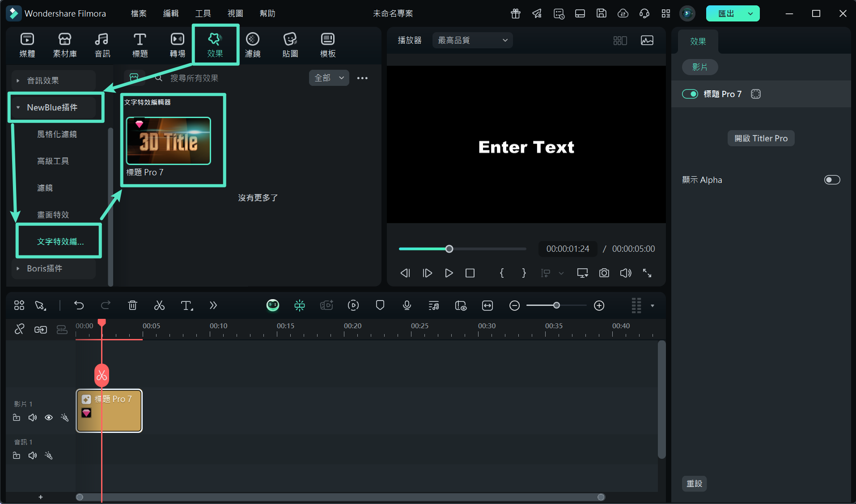The width and height of the screenshot is (856, 504).
Task: Open the 視圖 menu
Action: 235,13
